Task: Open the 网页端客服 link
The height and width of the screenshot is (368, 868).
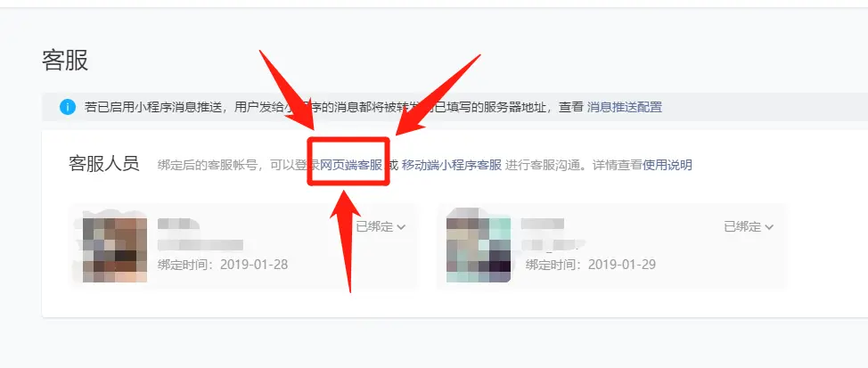Action: click(351, 165)
